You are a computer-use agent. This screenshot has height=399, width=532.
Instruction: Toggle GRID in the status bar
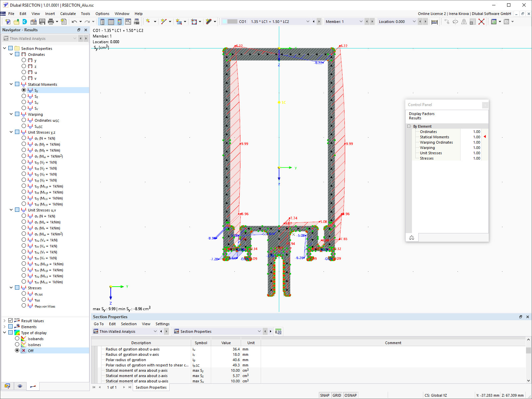337,395
